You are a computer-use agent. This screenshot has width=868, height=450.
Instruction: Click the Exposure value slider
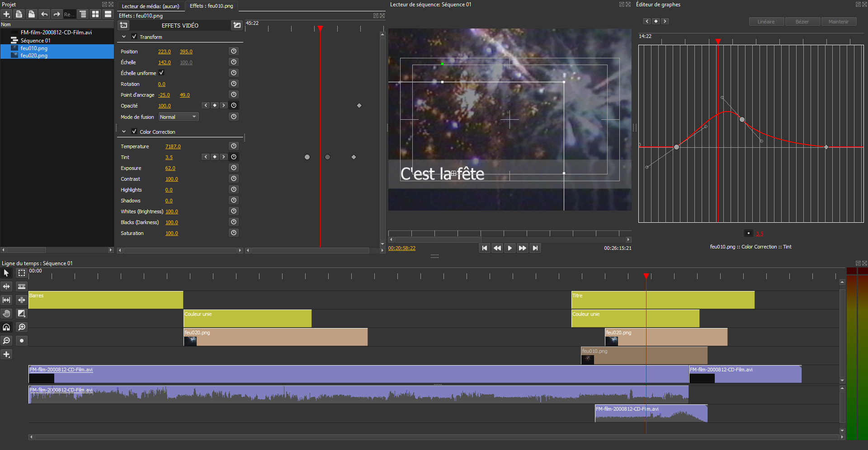point(170,168)
